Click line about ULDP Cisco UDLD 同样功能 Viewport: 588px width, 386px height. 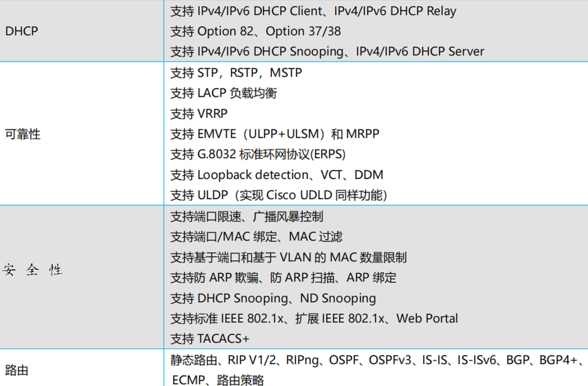coord(279,195)
